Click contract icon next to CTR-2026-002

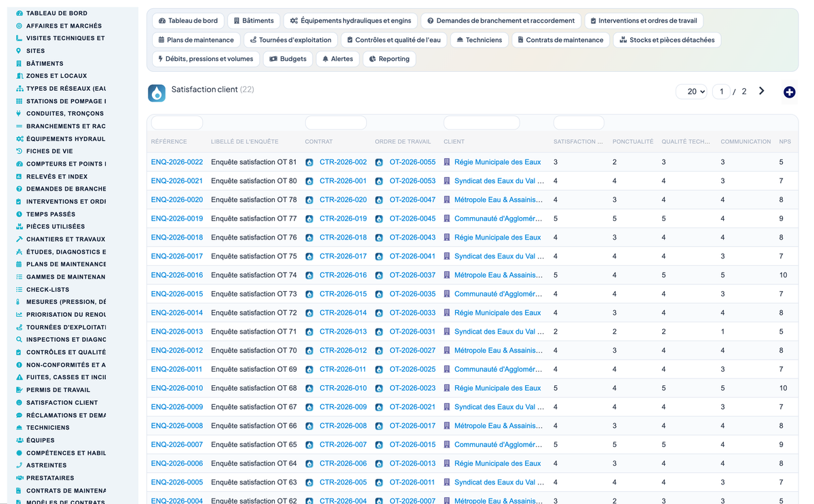[309, 163]
